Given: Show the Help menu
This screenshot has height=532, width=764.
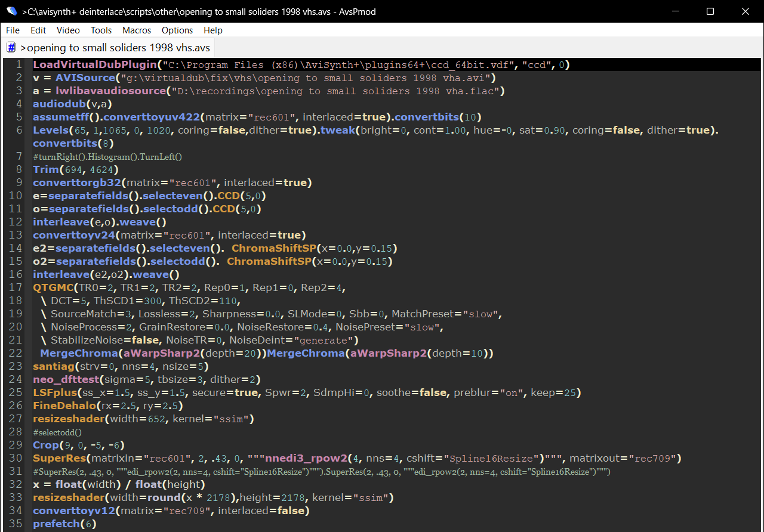Looking at the screenshot, I should 213,30.
